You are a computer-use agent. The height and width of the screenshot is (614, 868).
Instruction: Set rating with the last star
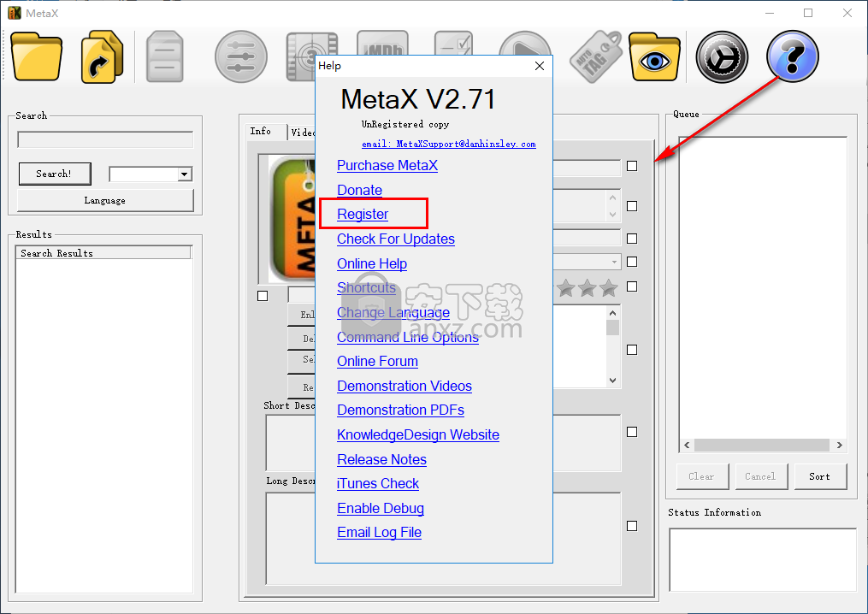click(x=609, y=288)
